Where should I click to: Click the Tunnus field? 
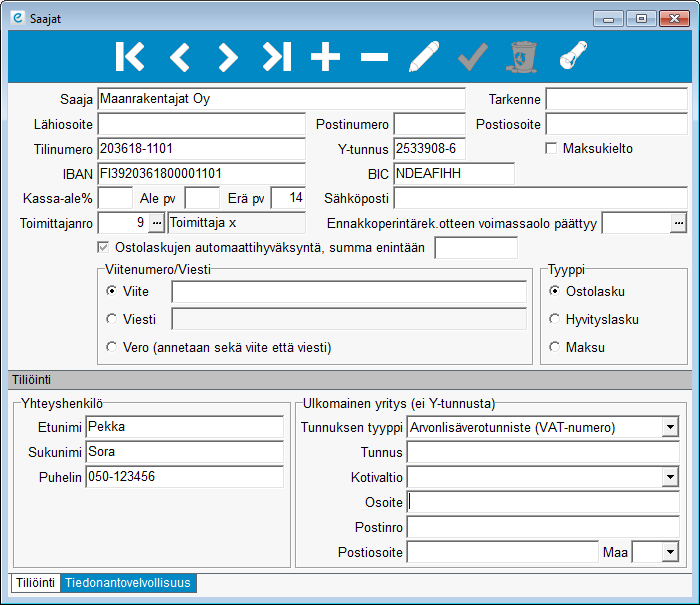pyautogui.click(x=543, y=452)
